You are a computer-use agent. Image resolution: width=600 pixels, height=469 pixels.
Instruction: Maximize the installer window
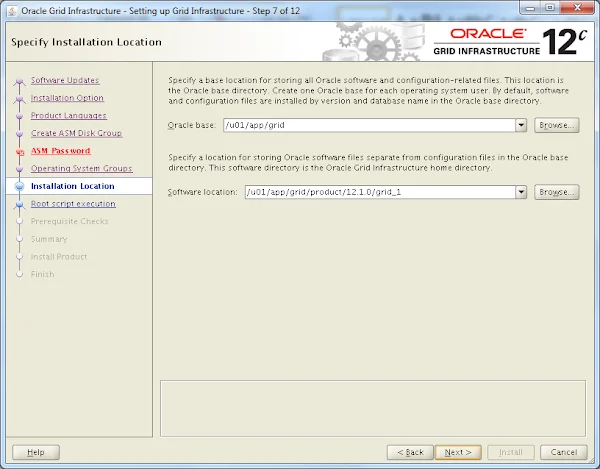click(550, 8)
